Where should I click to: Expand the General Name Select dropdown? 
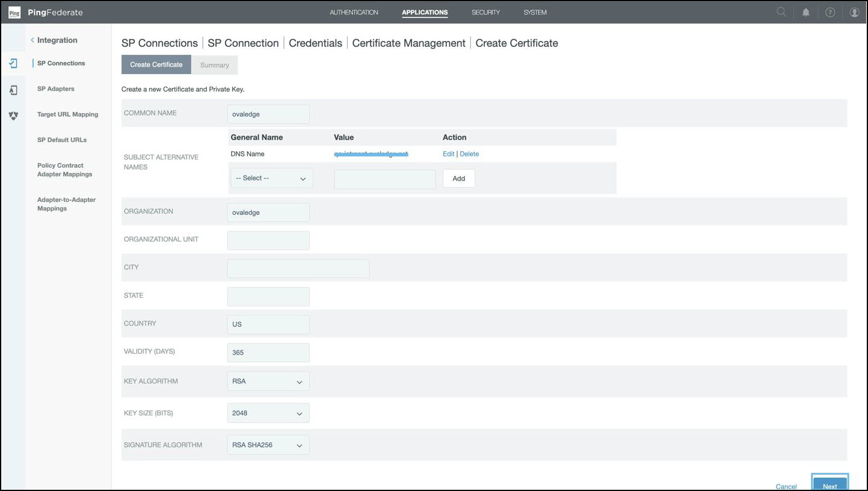(271, 178)
